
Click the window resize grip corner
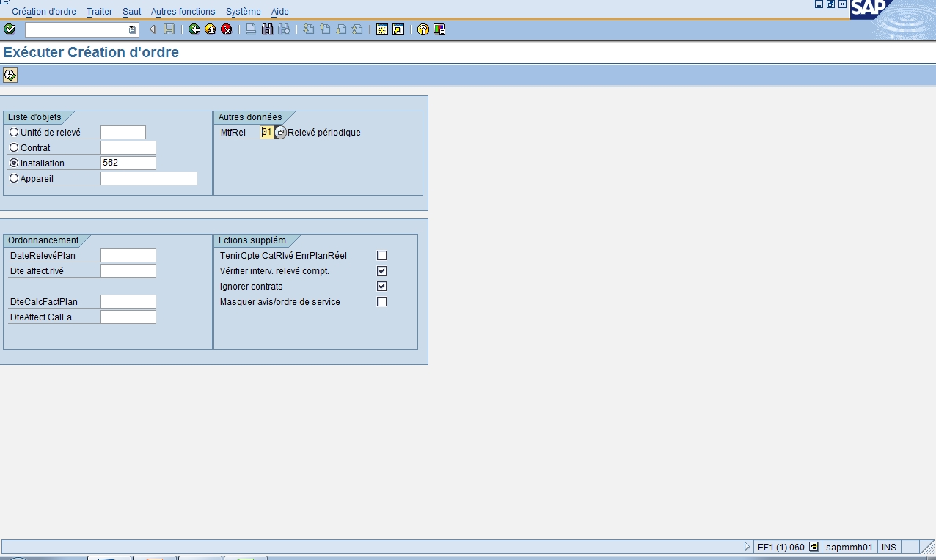click(x=928, y=547)
